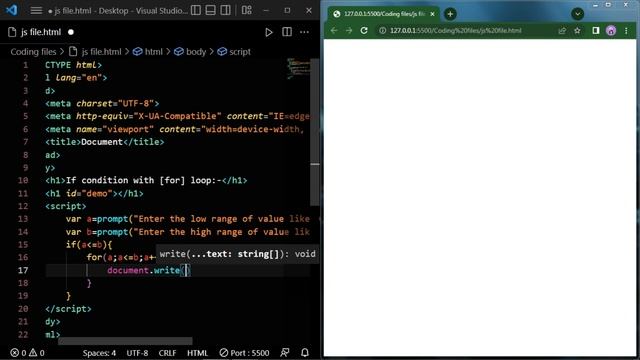Image resolution: width=640 pixels, height=360 pixels.
Task: Click the if(a<=b) statement on line 15
Action: [x=89, y=244]
